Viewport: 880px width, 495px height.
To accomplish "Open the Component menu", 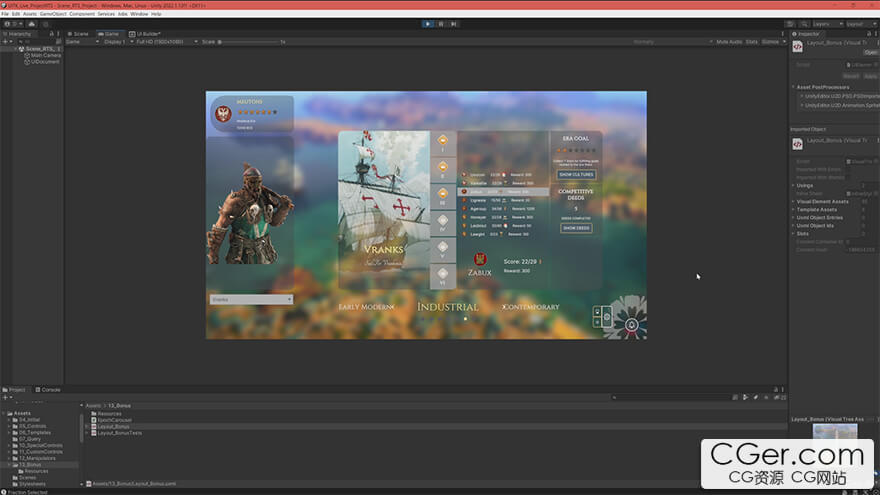I will (x=82, y=14).
